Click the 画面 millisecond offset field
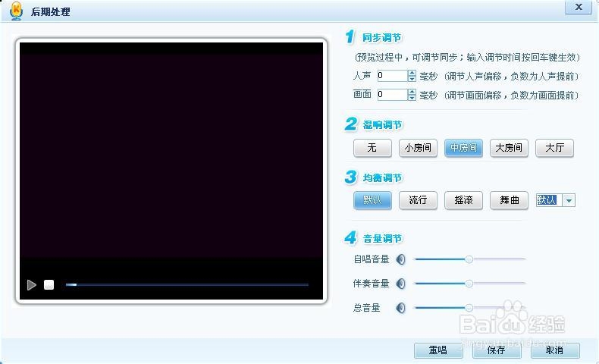The width and height of the screenshot is (599, 364). coord(392,94)
